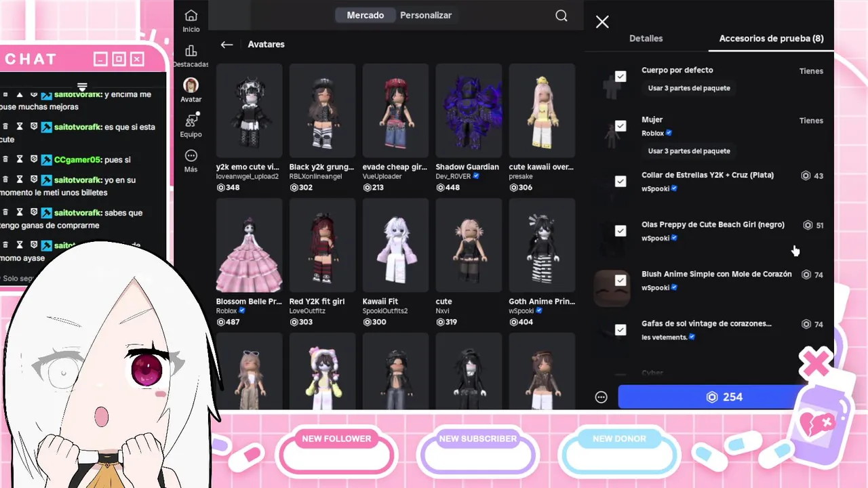Viewport: 868px width, 488px height.
Task: Click the search magnifier icon
Action: pos(561,16)
